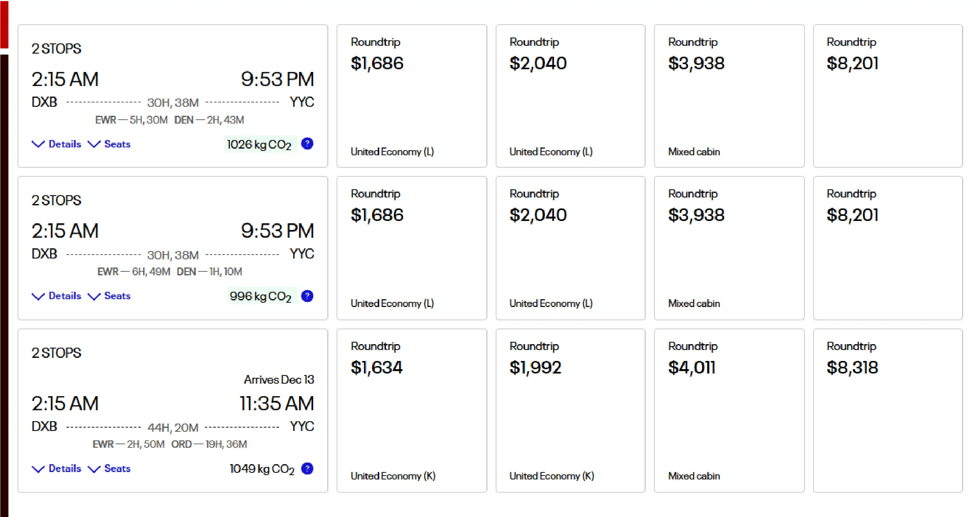
Task: Click the 996 kg CO2 emissions badge
Action: click(x=261, y=296)
